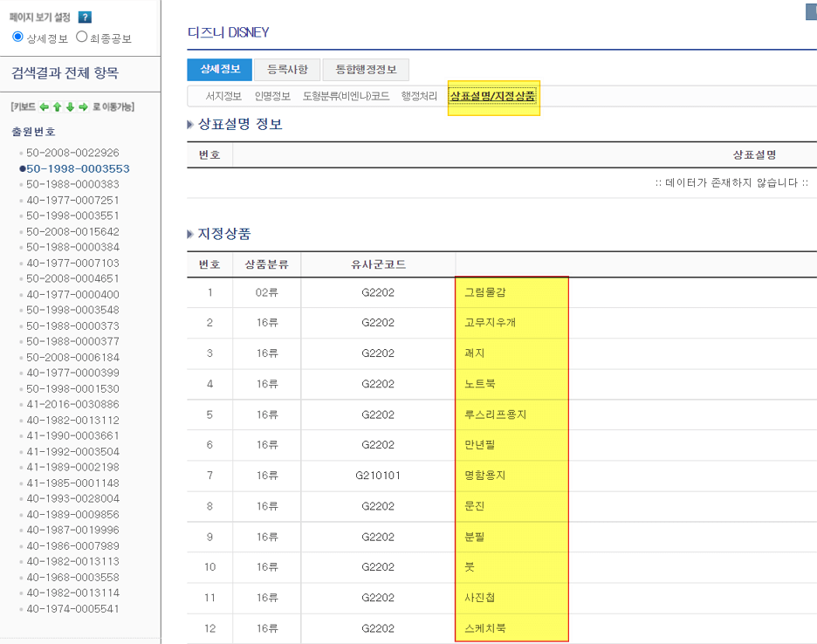Open application number 40-1987-0019996
817x644 pixels.
click(x=72, y=530)
